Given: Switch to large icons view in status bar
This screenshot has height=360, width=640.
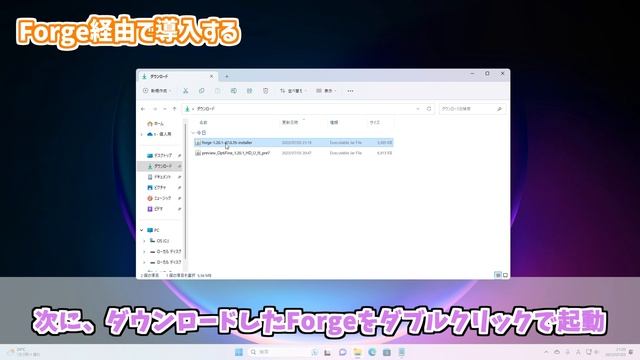Looking at the screenshot, I should [x=505, y=275].
